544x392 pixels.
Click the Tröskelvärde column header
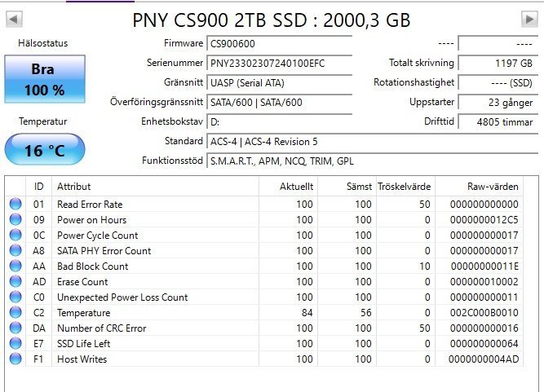[405, 187]
